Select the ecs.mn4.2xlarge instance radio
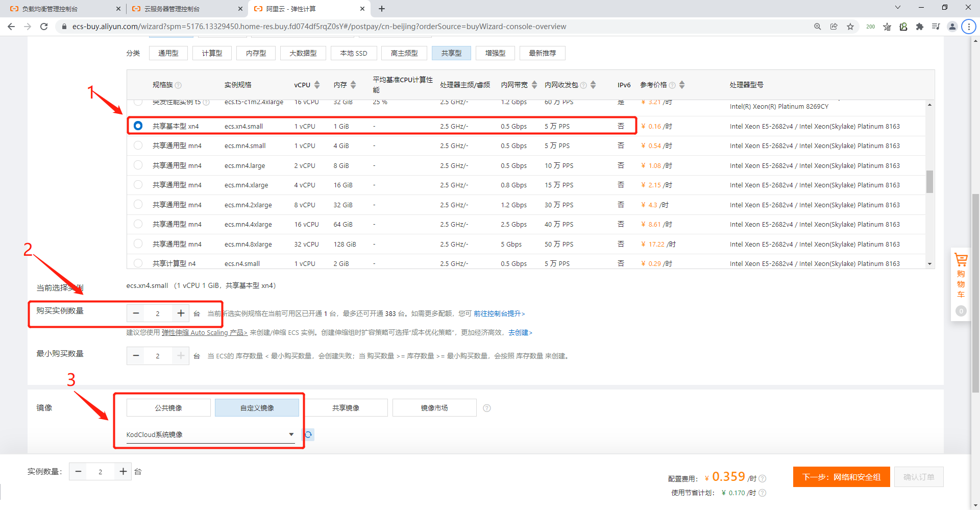Image resolution: width=980 pixels, height=510 pixels. pyautogui.click(x=138, y=204)
